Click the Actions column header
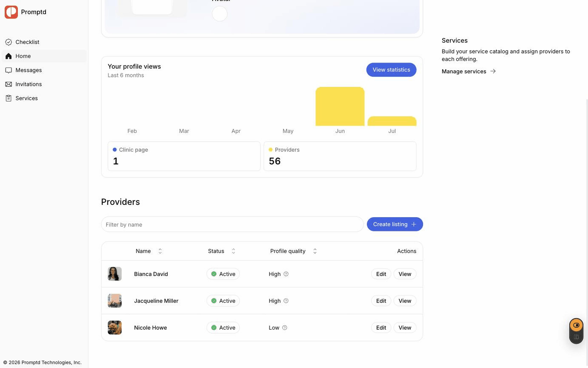This screenshot has height=368, width=588. coord(407,251)
